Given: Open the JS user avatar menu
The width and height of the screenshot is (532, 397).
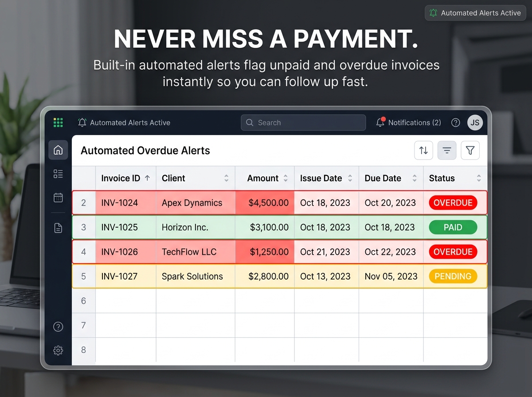Looking at the screenshot, I should 475,123.
